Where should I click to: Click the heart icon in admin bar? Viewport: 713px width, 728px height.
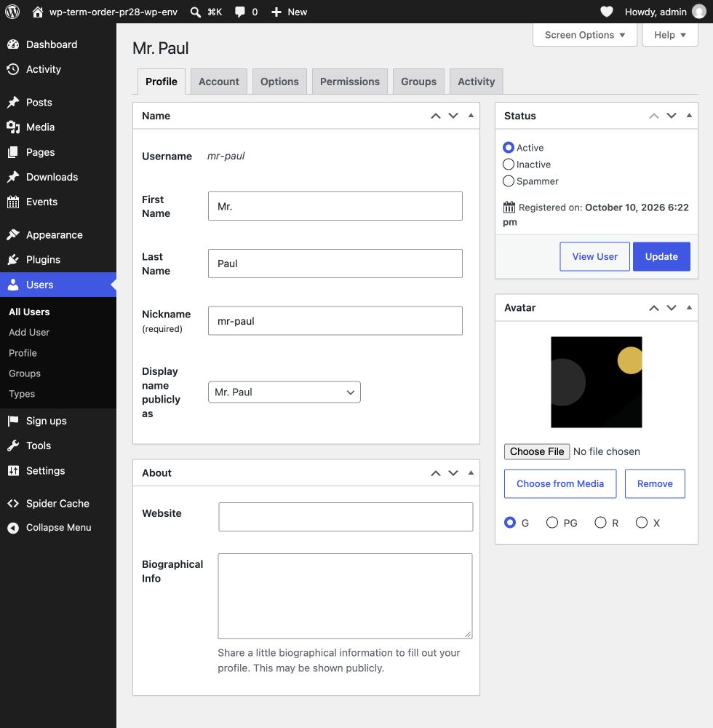(x=606, y=12)
